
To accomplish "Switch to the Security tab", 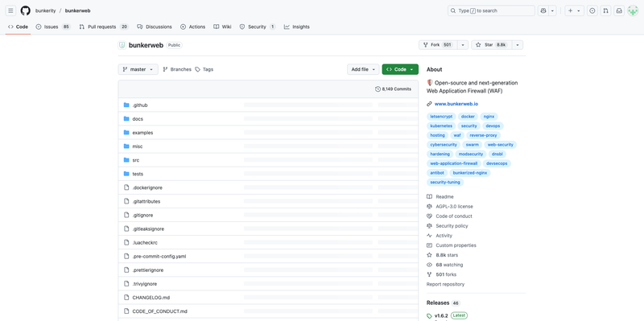I will (258, 27).
